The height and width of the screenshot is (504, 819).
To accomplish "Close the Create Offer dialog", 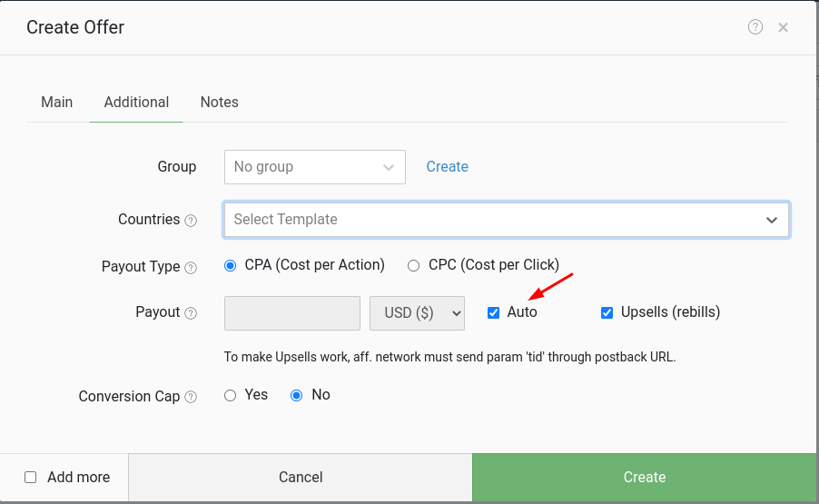I will coord(783,27).
